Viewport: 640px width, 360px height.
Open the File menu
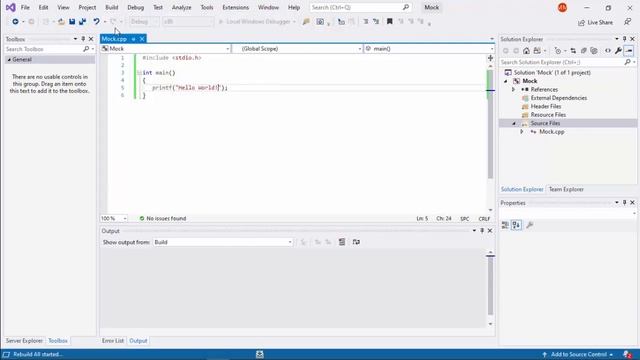pyautogui.click(x=25, y=7)
